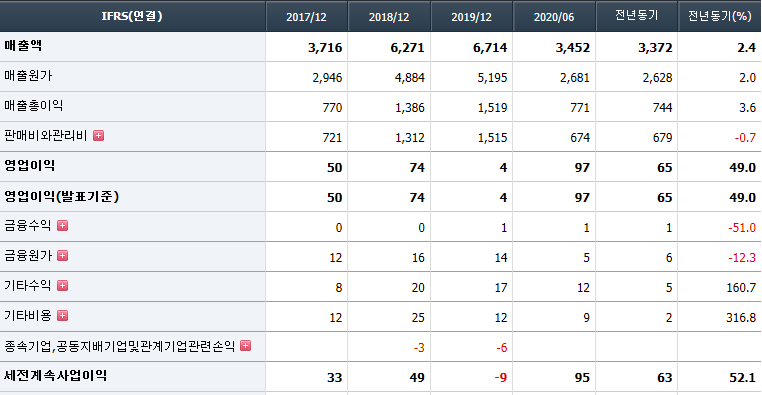Click the 매출액 percent value 2.4

click(x=746, y=48)
